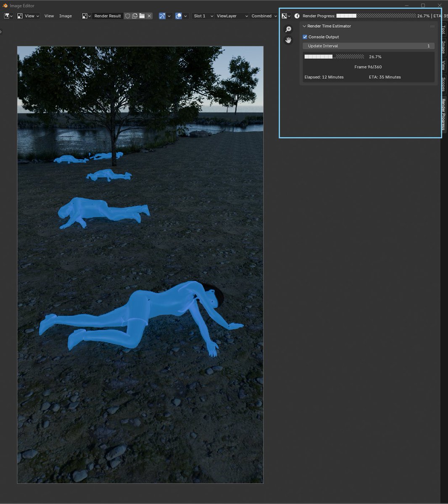The height and width of the screenshot is (504, 448).
Task: Switch to the Render Progress sidebar tab
Action: (x=443, y=114)
